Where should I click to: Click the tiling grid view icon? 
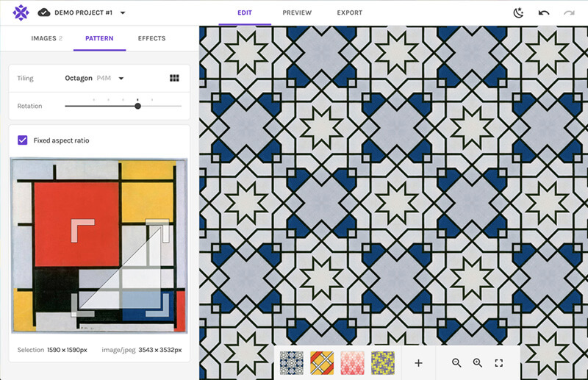pos(174,78)
